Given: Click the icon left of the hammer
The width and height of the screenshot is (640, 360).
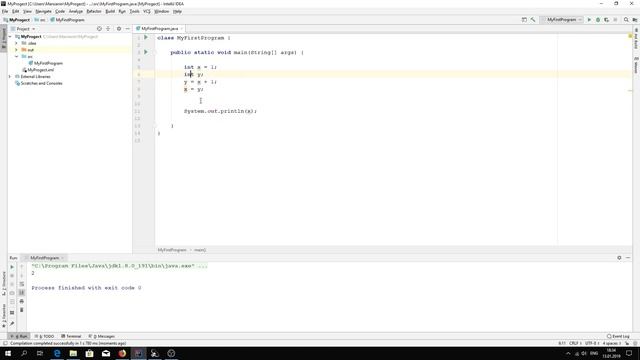Looking at the screenshot, I should [524, 20].
